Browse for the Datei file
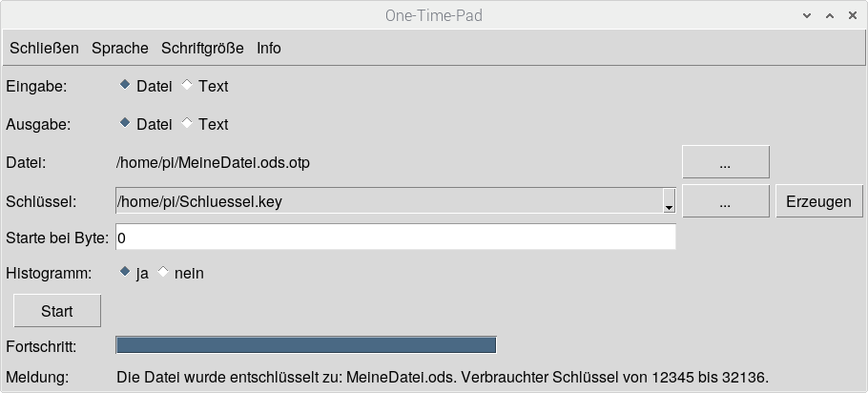Screen dimensions: 868x393 click(725, 162)
